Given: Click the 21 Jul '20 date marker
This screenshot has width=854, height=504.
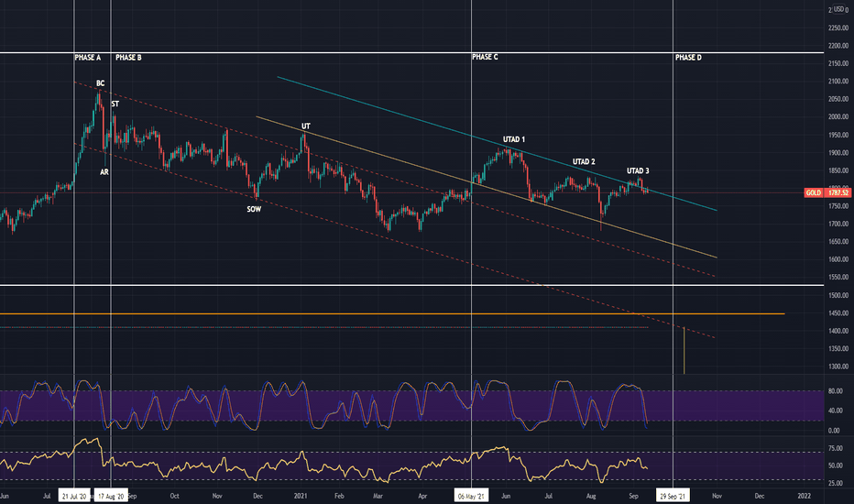Looking at the screenshot, I should click(74, 496).
